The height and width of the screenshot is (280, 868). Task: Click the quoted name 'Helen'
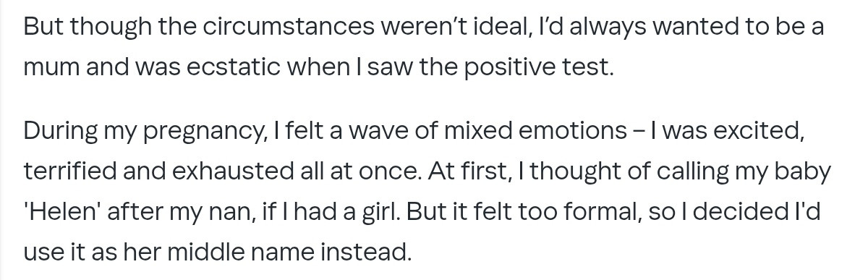pyautogui.click(x=64, y=213)
